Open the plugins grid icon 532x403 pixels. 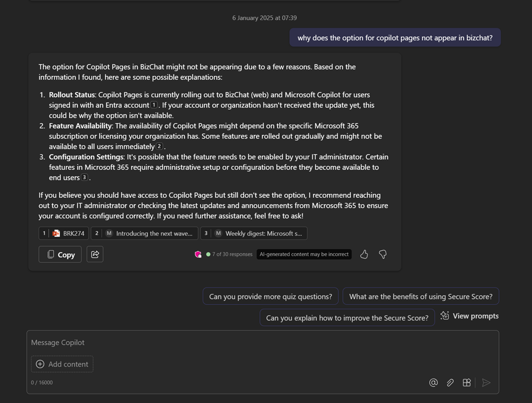[x=466, y=383]
